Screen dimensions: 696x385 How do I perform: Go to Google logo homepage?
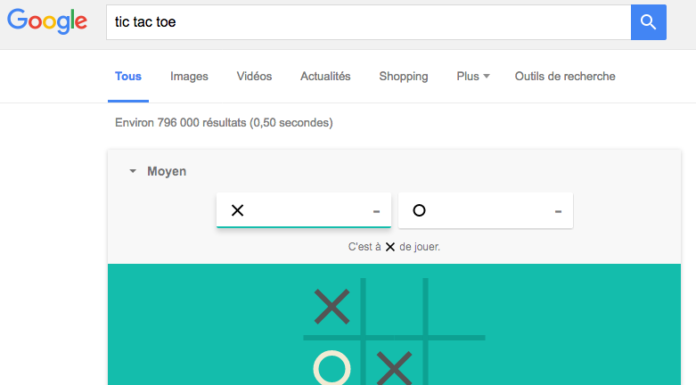click(47, 21)
